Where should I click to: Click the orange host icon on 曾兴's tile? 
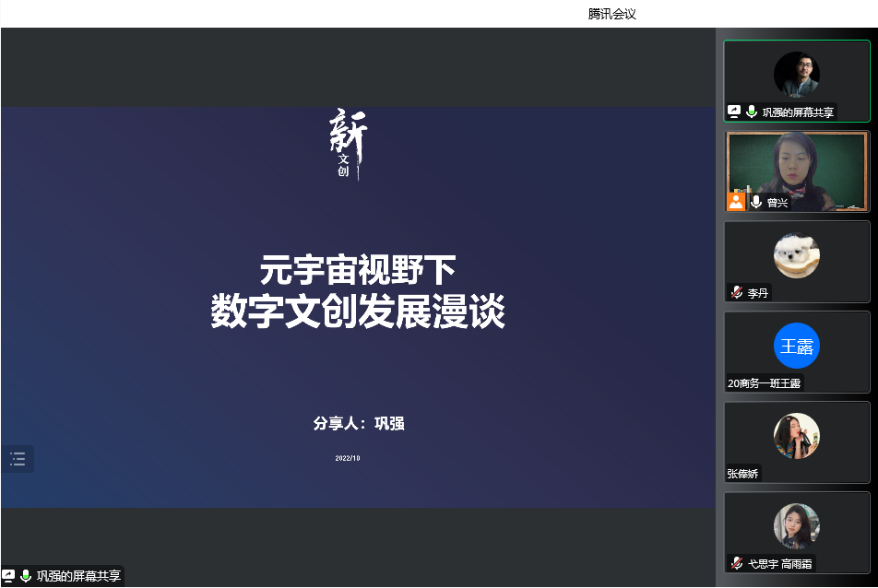736,202
